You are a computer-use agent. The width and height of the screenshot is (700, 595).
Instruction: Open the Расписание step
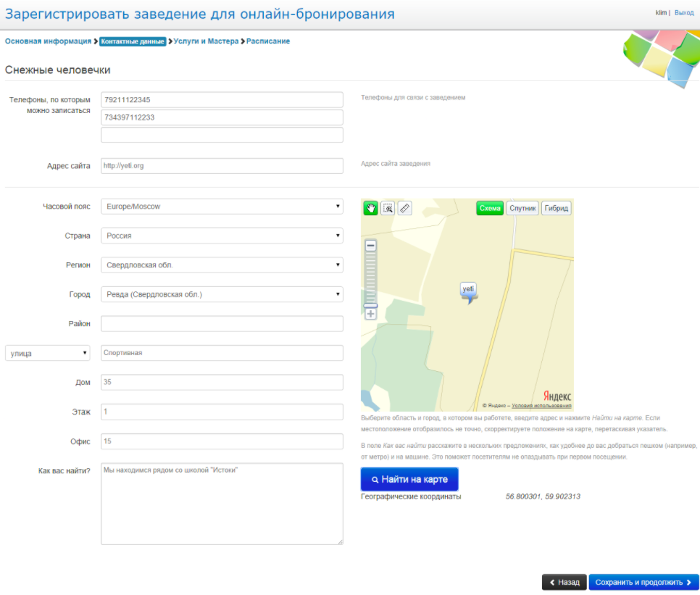tap(268, 41)
